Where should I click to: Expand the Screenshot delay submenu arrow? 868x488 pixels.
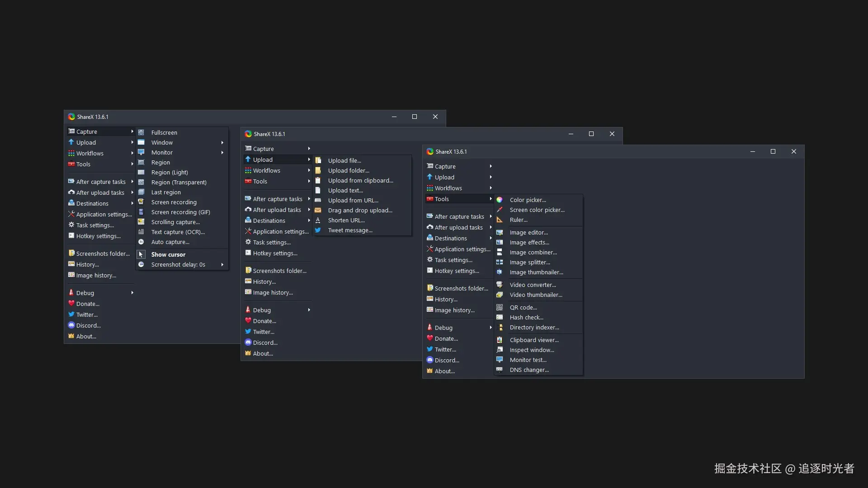222,264
